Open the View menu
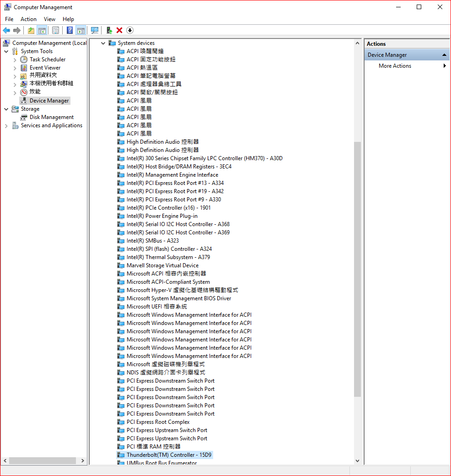 [49, 19]
